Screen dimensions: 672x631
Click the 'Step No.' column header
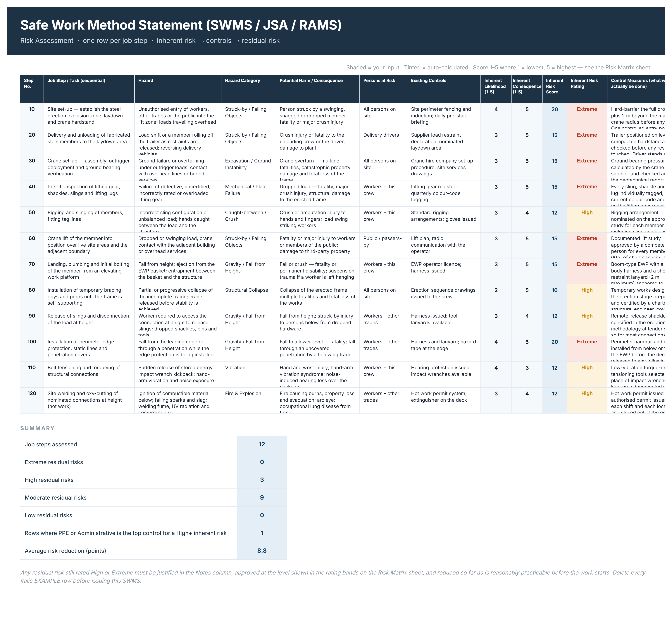pyautogui.click(x=32, y=89)
